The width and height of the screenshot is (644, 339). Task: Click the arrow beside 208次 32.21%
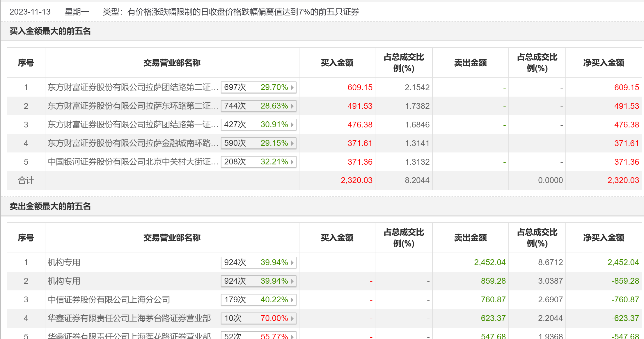coord(292,162)
